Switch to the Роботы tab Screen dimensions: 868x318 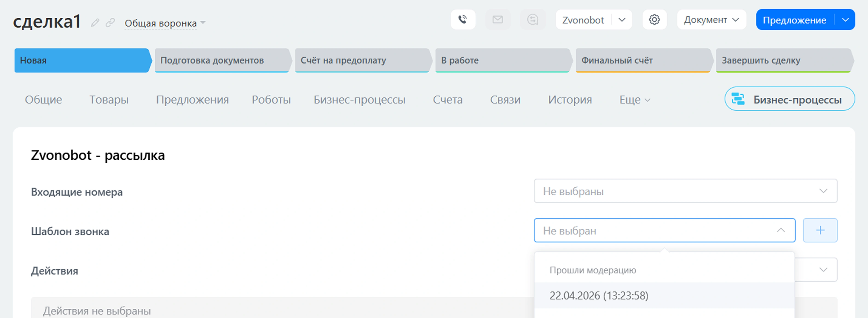271,100
